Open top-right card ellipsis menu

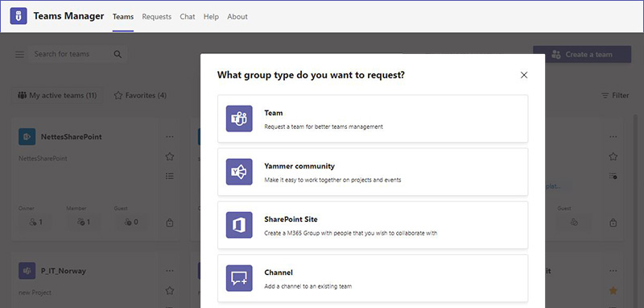coord(613,136)
